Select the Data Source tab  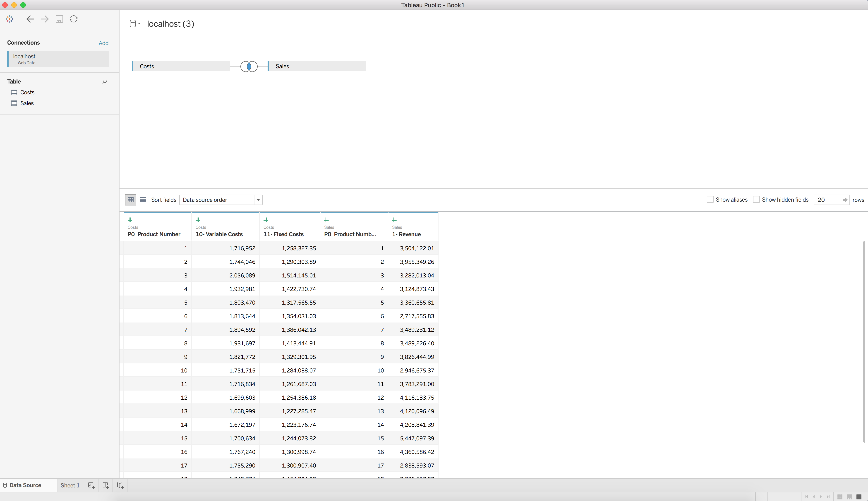tap(25, 486)
